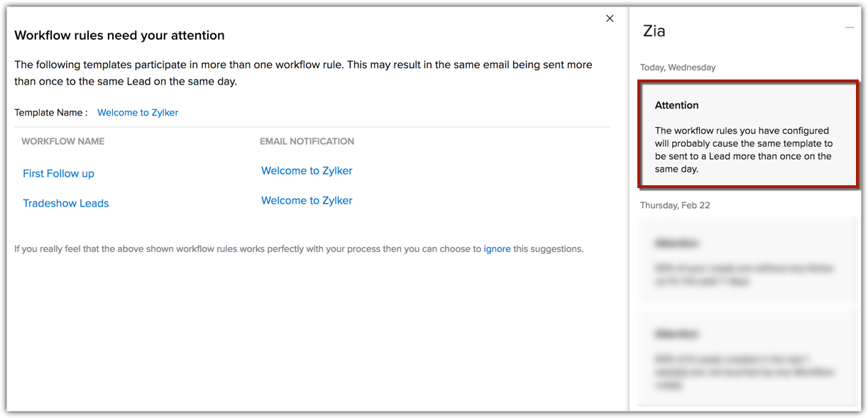
Task: Select today's highlighted Attention notification card
Action: tap(747, 135)
